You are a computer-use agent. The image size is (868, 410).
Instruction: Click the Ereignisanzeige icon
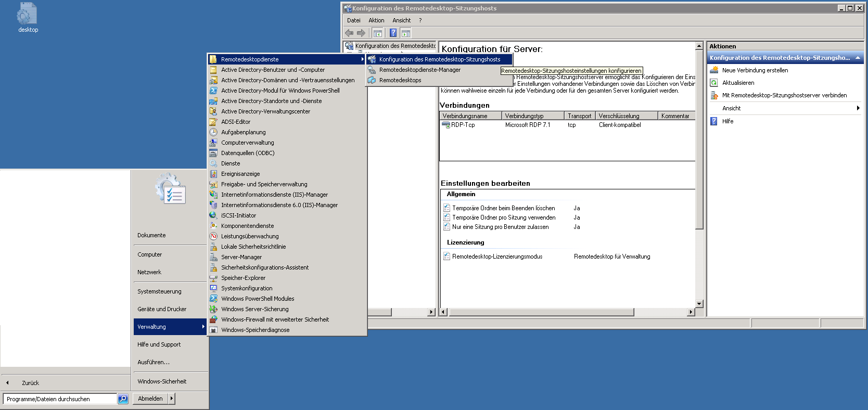click(213, 174)
